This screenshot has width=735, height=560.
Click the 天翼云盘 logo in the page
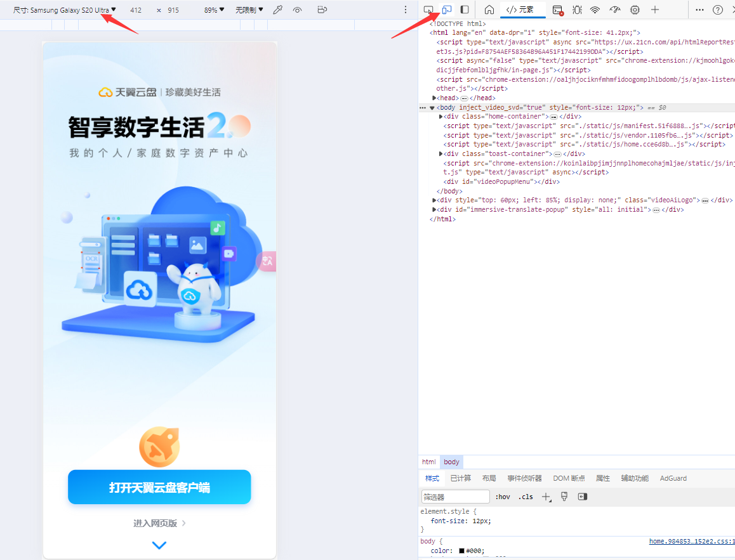pyautogui.click(x=128, y=92)
